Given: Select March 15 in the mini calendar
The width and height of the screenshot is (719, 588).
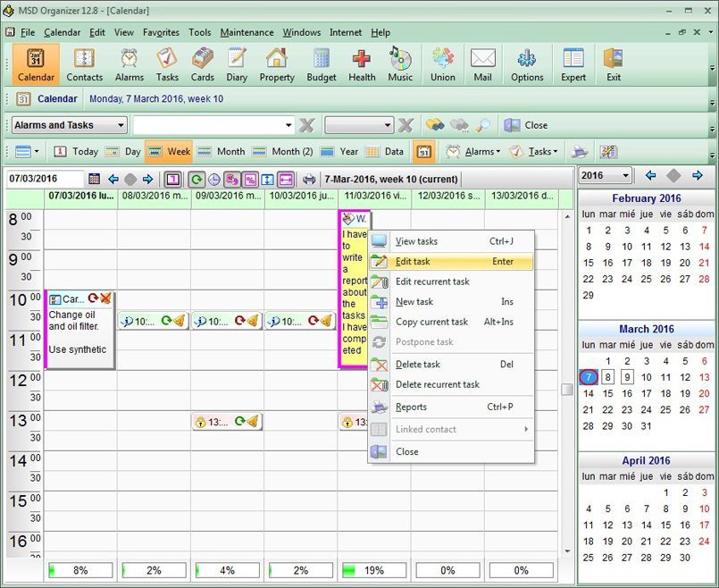Looking at the screenshot, I should [x=607, y=393].
